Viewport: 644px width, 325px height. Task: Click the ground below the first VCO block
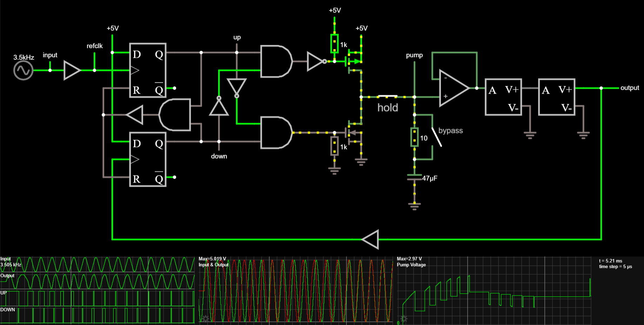pyautogui.click(x=530, y=135)
